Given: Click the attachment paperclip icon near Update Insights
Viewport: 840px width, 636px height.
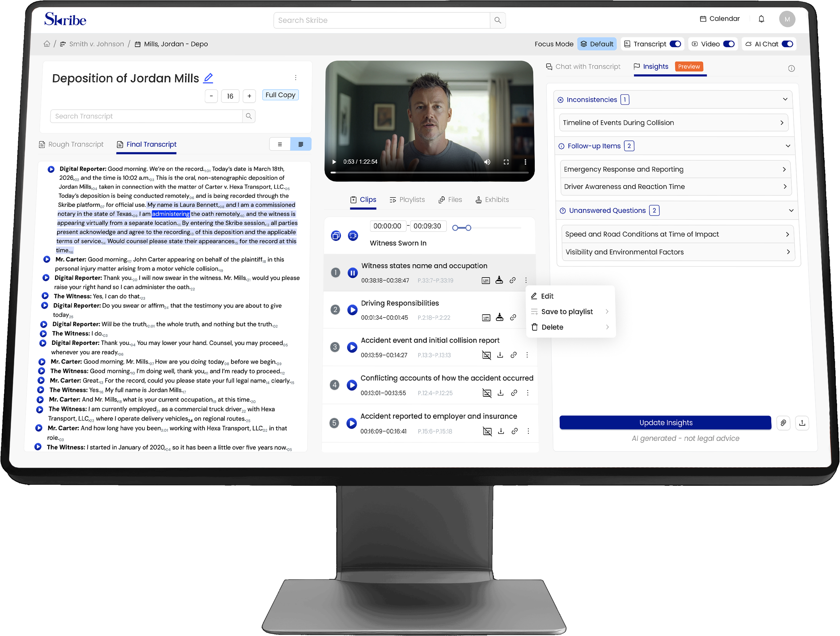Looking at the screenshot, I should point(783,423).
